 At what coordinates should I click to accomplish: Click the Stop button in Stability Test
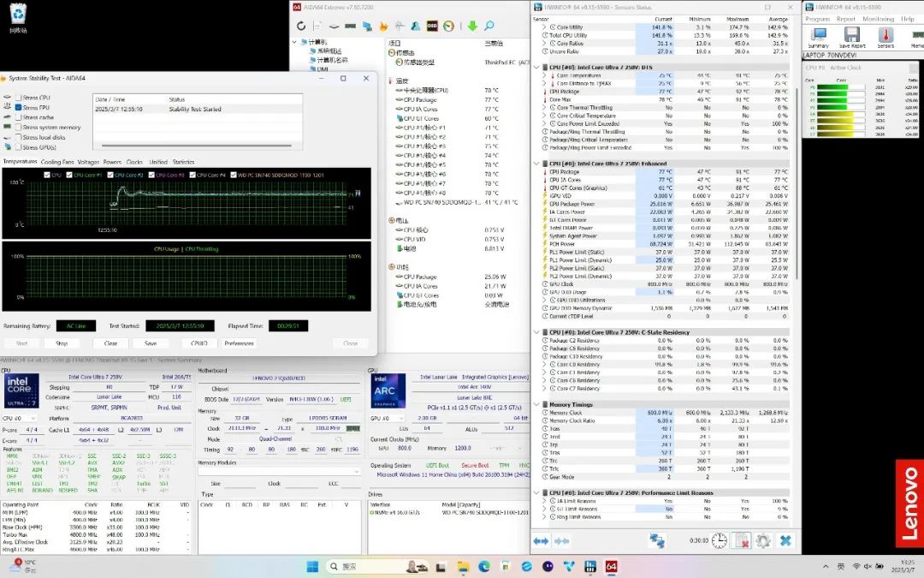[x=62, y=343]
